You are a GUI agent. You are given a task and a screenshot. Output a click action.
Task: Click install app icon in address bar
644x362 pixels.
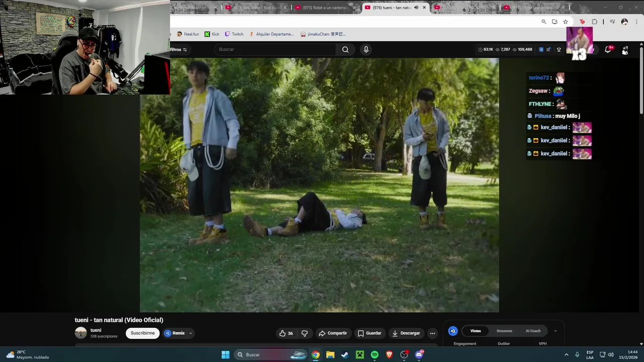click(x=554, y=22)
